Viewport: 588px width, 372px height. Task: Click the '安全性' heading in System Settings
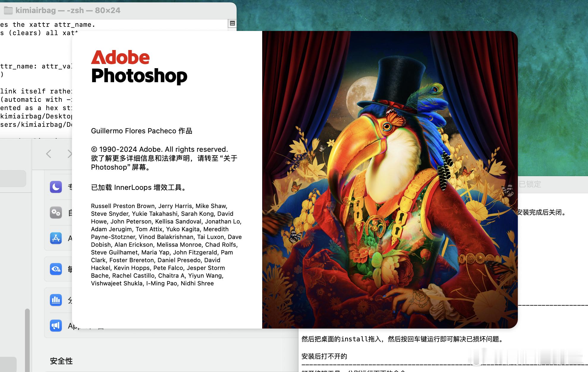pos(61,361)
